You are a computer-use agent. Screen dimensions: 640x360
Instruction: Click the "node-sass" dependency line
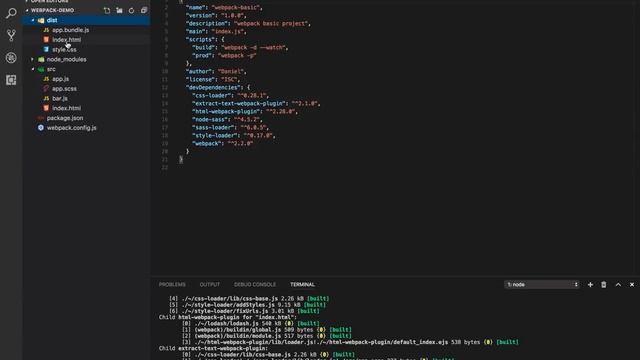[227, 120]
